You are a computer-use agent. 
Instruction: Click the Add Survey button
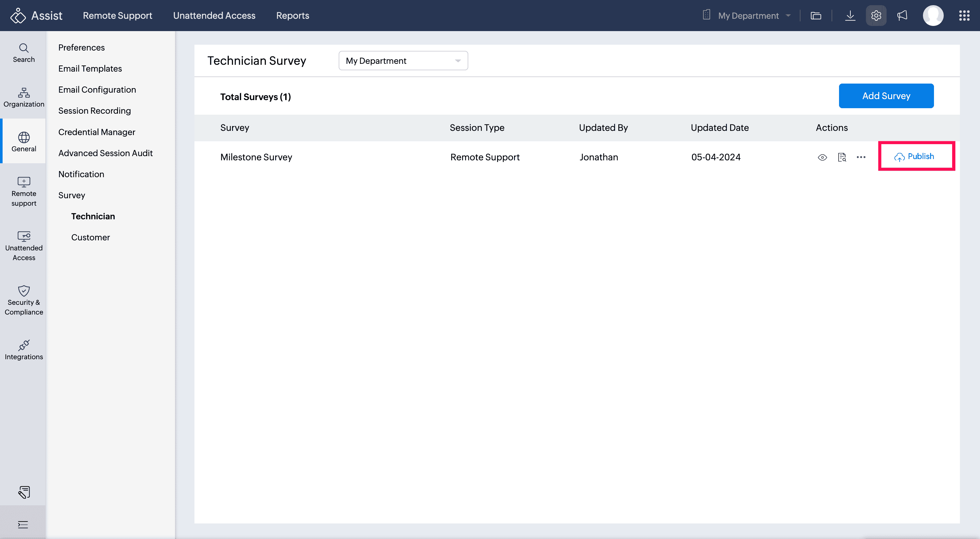[x=886, y=96]
